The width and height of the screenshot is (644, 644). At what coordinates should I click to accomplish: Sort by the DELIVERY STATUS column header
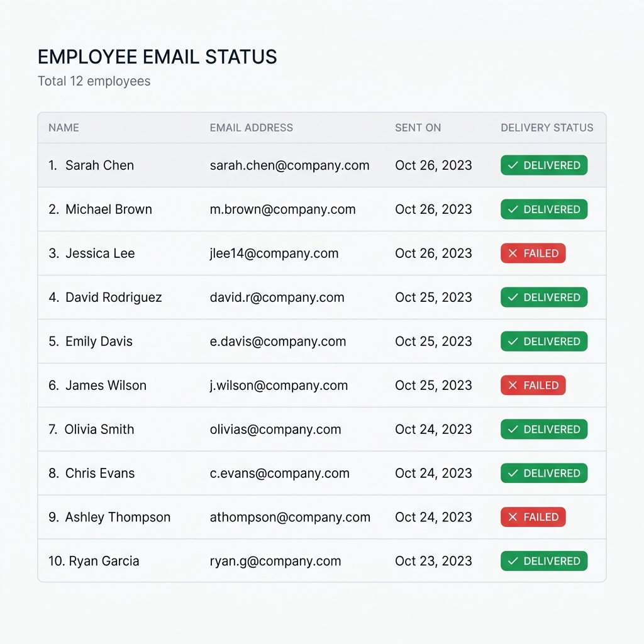click(547, 128)
